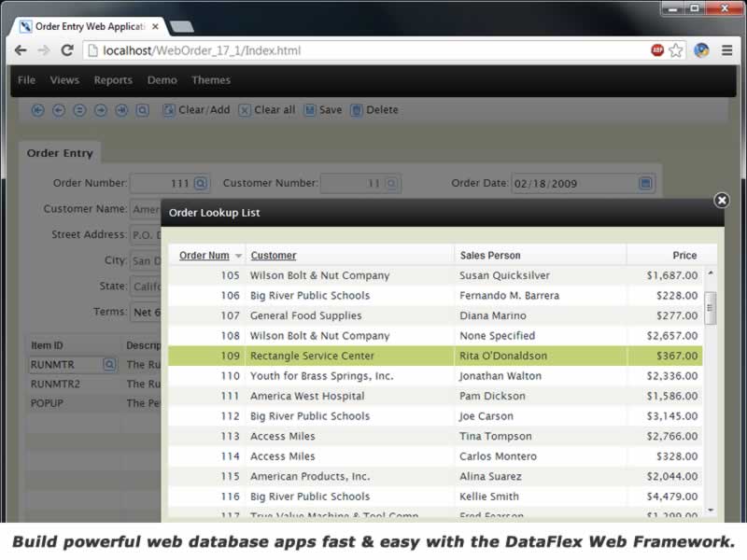Click the lookup list vertical scrollbar thumb
747x560 pixels.
[711, 307]
